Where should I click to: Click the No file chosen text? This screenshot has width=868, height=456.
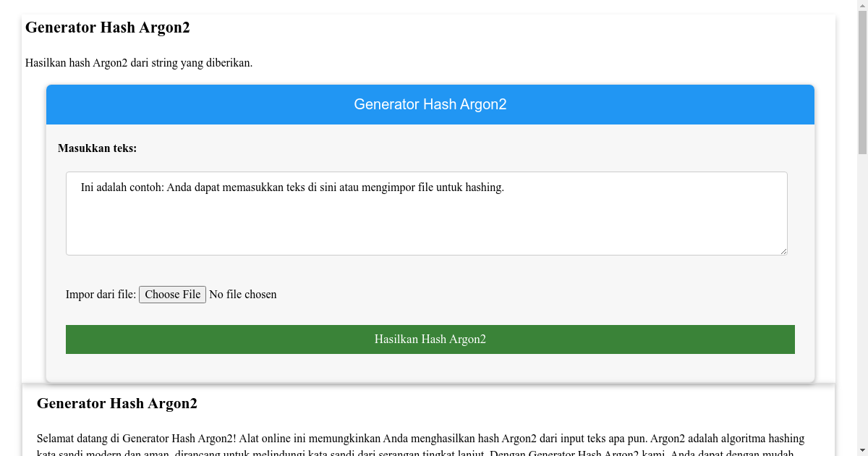pyautogui.click(x=243, y=294)
